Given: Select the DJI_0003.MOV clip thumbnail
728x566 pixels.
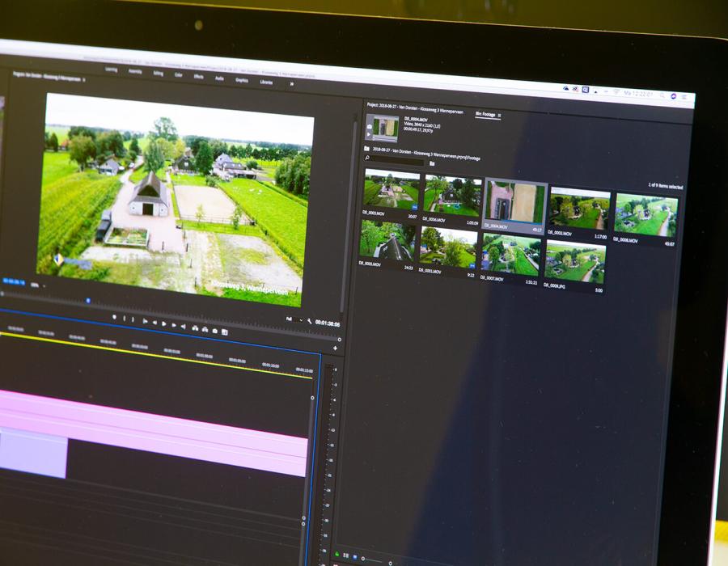Looking at the screenshot, I should [392, 189].
